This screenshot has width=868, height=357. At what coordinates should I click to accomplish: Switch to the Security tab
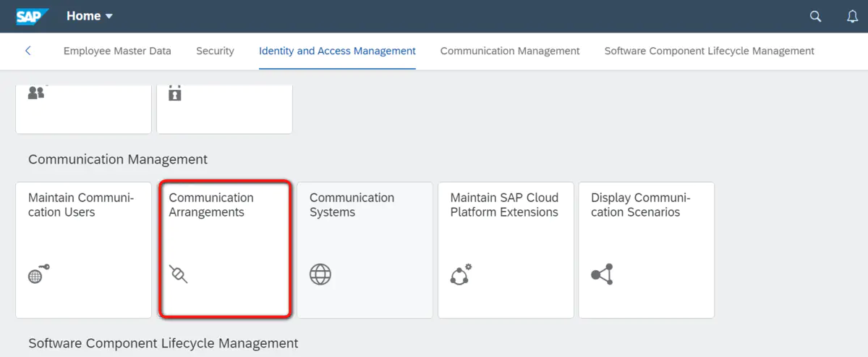click(x=215, y=51)
